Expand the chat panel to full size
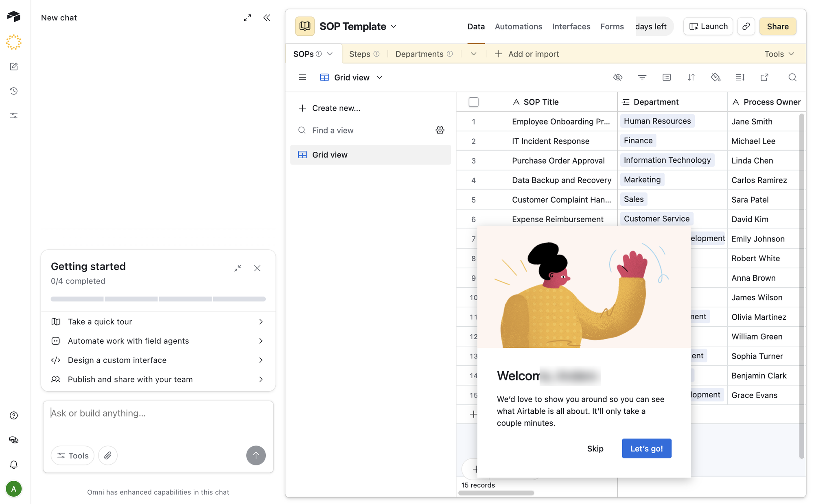The height and width of the screenshot is (504, 814). coord(247,18)
